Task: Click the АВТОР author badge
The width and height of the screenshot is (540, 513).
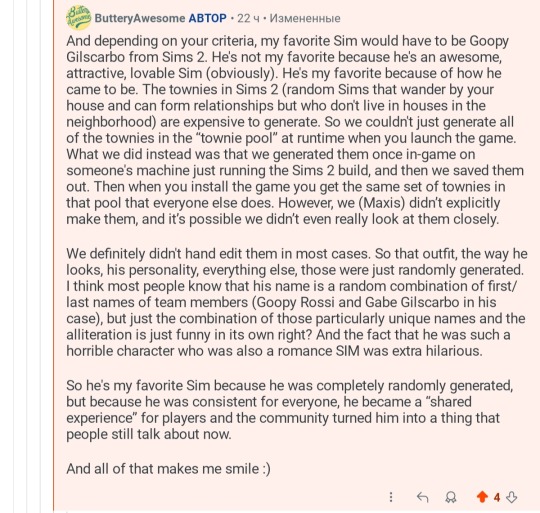Action: pos(208,18)
